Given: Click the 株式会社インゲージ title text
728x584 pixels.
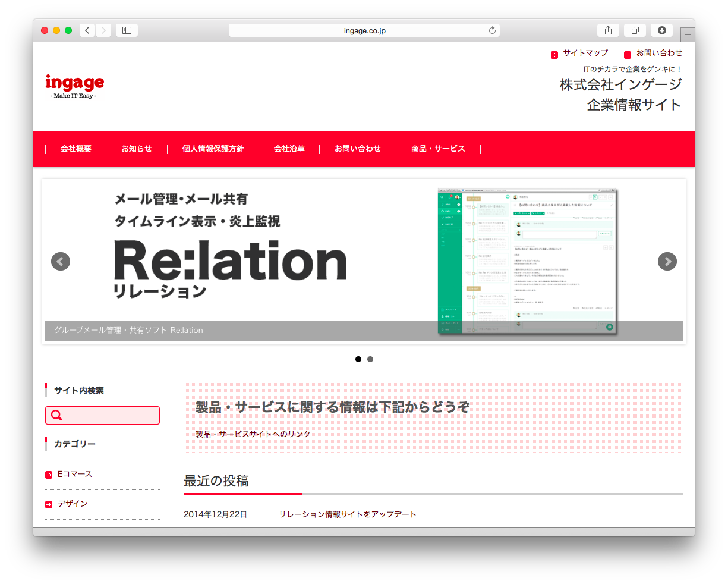Looking at the screenshot, I should [620, 84].
